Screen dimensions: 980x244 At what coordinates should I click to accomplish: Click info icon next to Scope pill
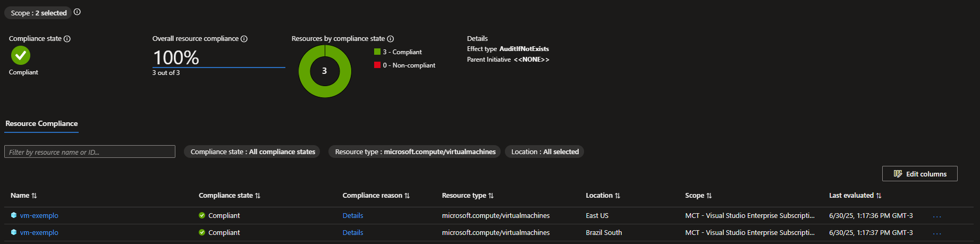pos(77,12)
